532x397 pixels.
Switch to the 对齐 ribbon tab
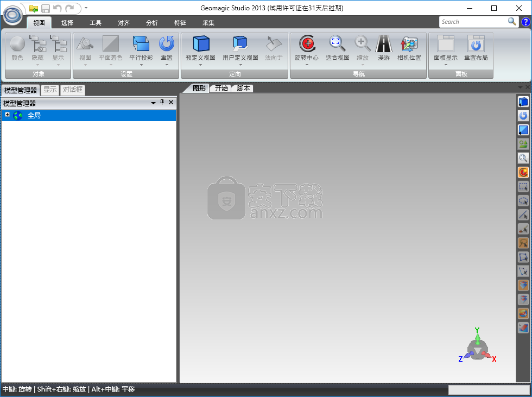tap(124, 23)
